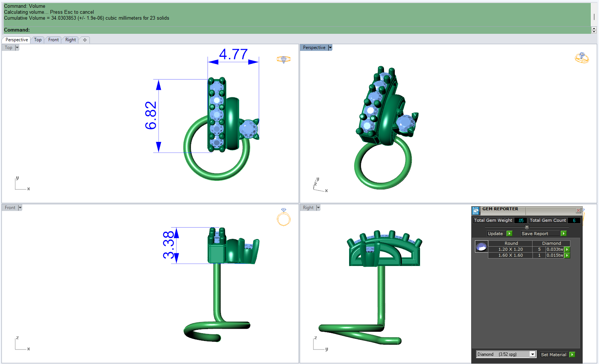Add a new viewport tab

point(85,40)
